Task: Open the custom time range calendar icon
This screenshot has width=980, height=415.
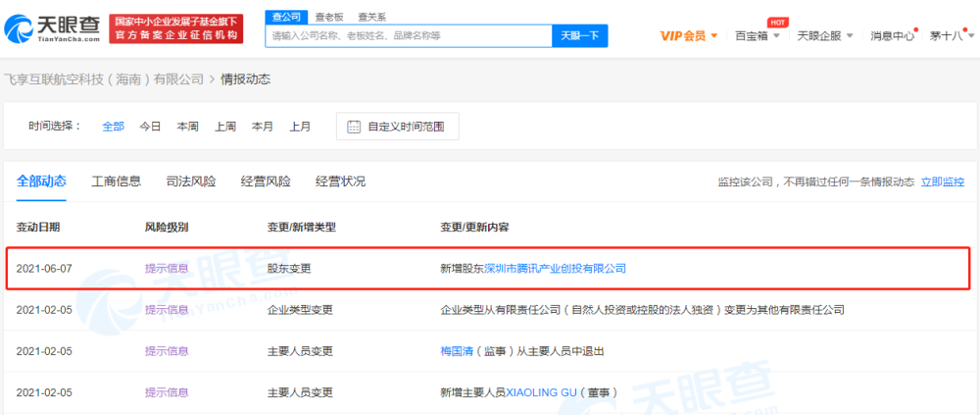Action: (354, 127)
